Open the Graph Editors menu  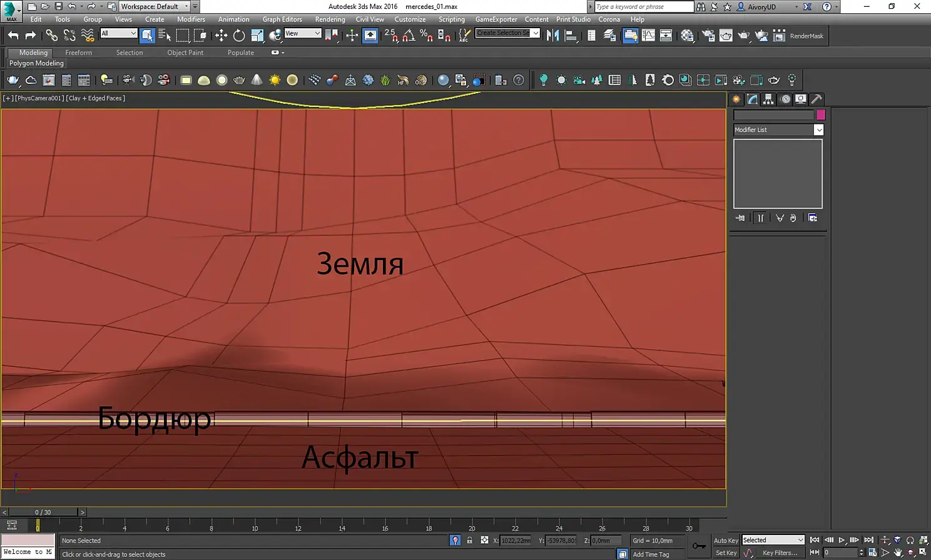click(282, 19)
